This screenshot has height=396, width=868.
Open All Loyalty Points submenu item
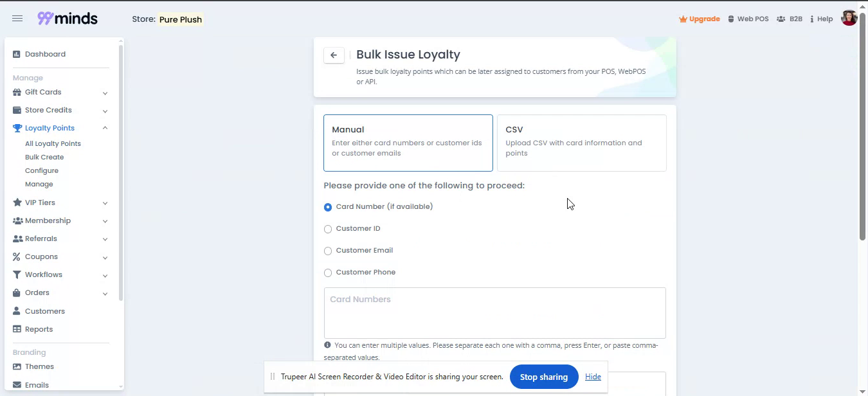pyautogui.click(x=53, y=144)
